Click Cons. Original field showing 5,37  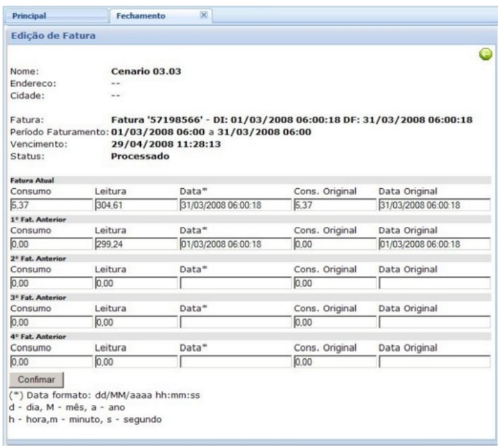pyautogui.click(x=333, y=206)
